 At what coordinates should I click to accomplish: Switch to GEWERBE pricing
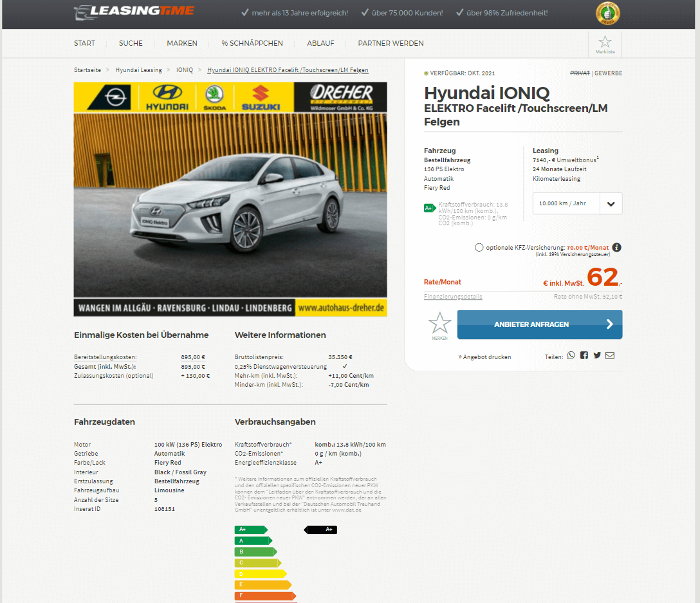click(608, 73)
